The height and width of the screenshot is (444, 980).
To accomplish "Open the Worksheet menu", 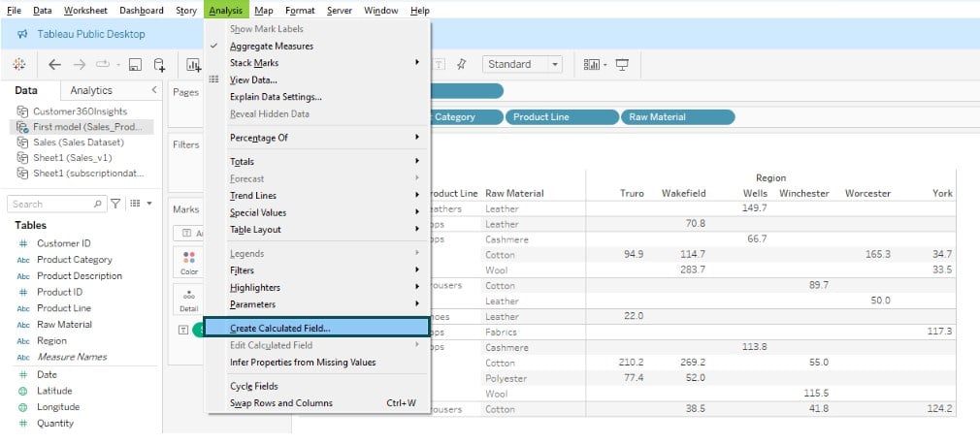I will coord(85,11).
